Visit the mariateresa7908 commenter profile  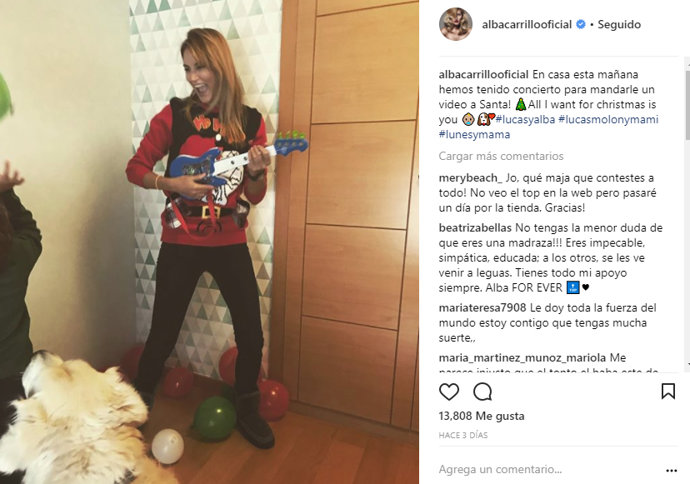(x=482, y=308)
